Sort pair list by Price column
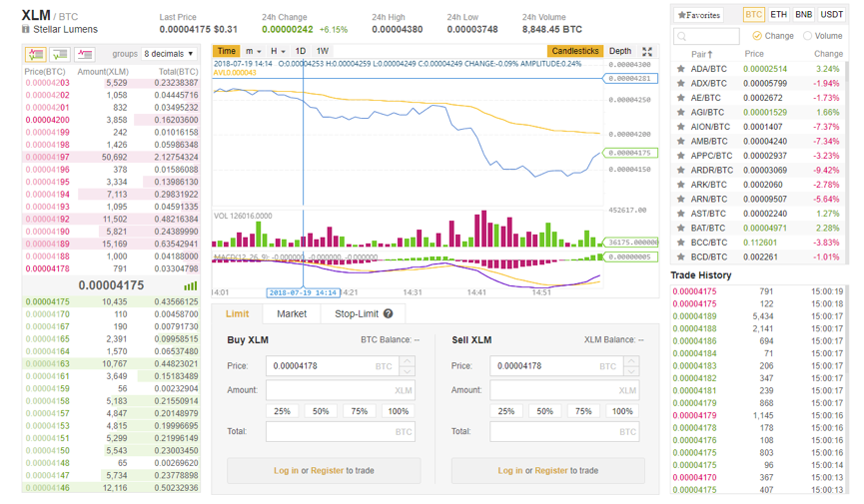The image size is (864, 504). [754, 54]
